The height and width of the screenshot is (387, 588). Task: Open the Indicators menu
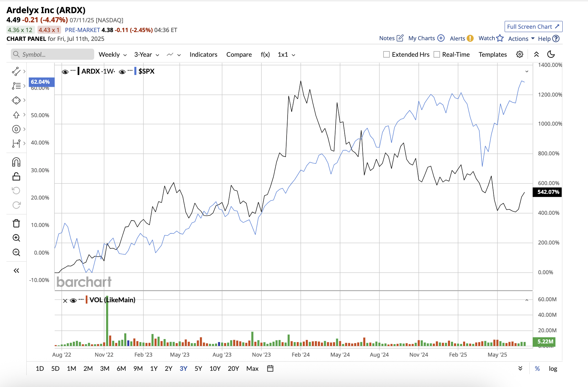point(204,54)
